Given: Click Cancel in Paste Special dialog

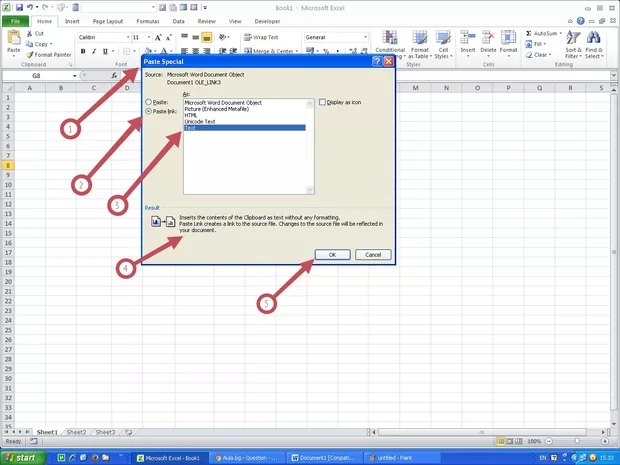Looking at the screenshot, I should (x=373, y=255).
